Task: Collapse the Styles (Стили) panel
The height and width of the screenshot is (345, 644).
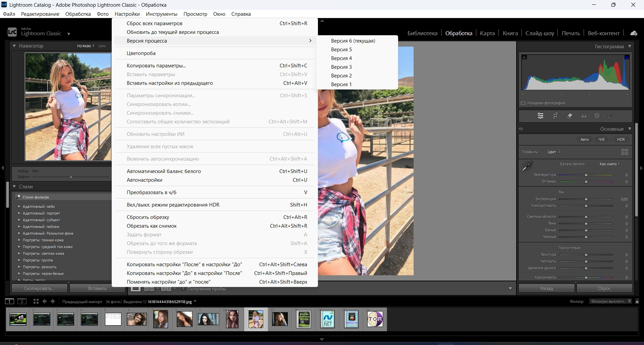Action: (x=14, y=186)
